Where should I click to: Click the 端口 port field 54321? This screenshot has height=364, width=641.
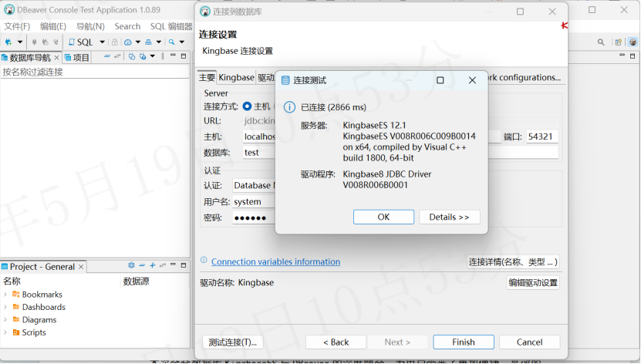(542, 136)
